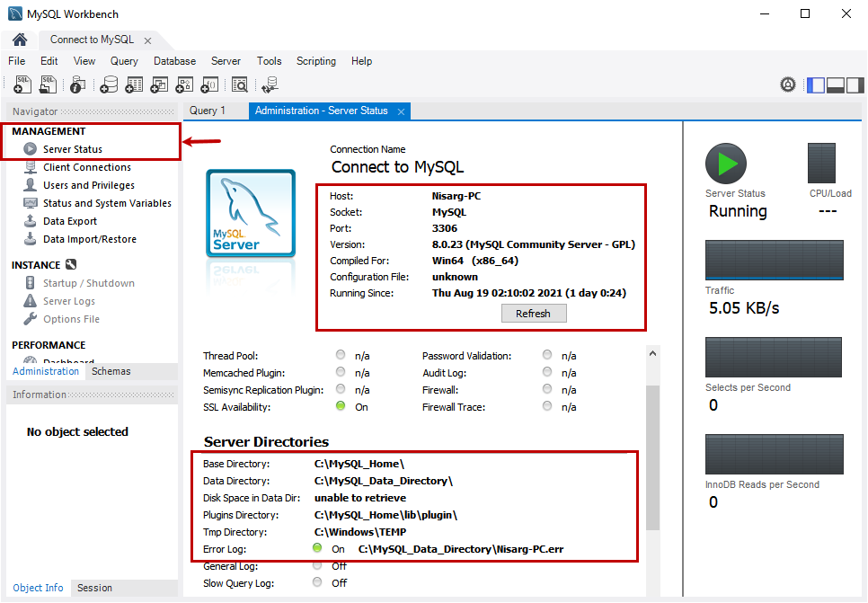Image resolution: width=868 pixels, height=603 pixels.
Task: Create new view toolbar icon
Action: pos(159,84)
